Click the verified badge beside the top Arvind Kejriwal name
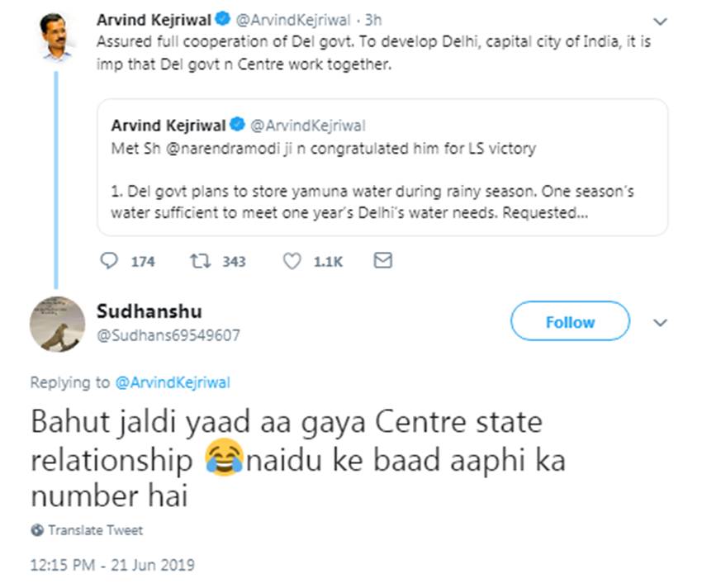 coord(223,18)
